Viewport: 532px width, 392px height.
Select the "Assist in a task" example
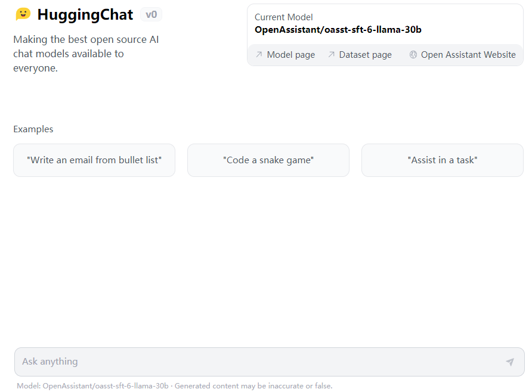coord(442,160)
